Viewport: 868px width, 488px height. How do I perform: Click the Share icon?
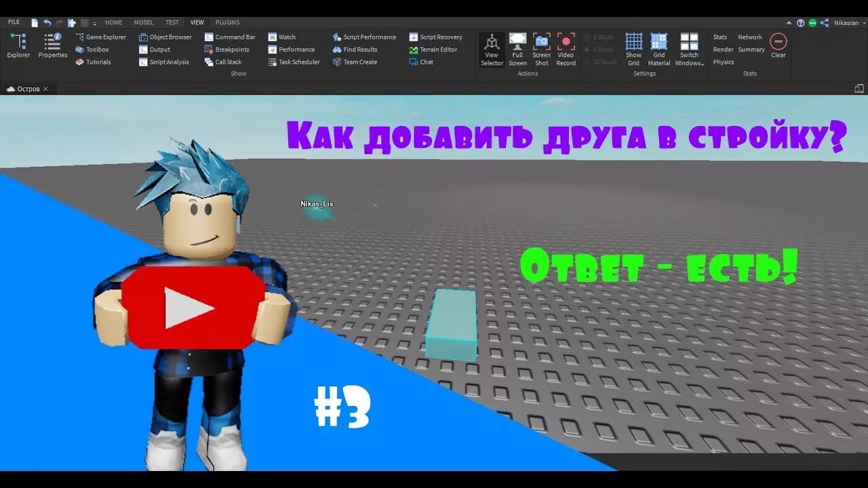[825, 22]
